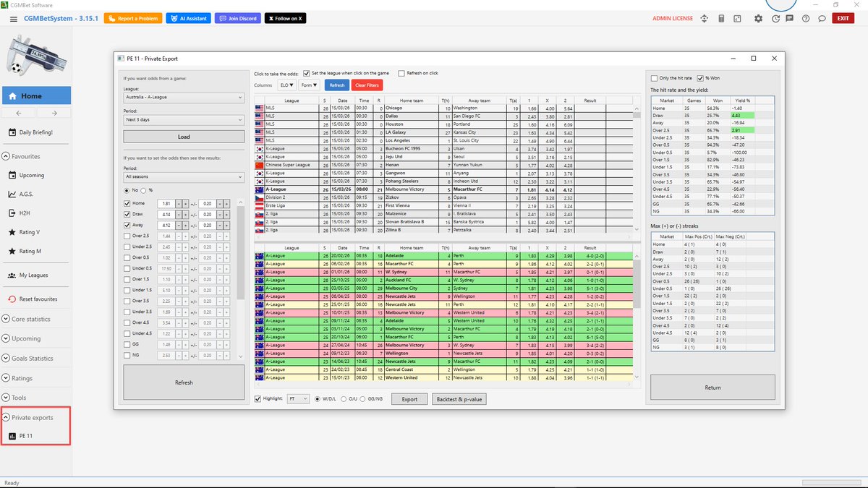Open the Period dropdown showing All seasons

[184, 176]
